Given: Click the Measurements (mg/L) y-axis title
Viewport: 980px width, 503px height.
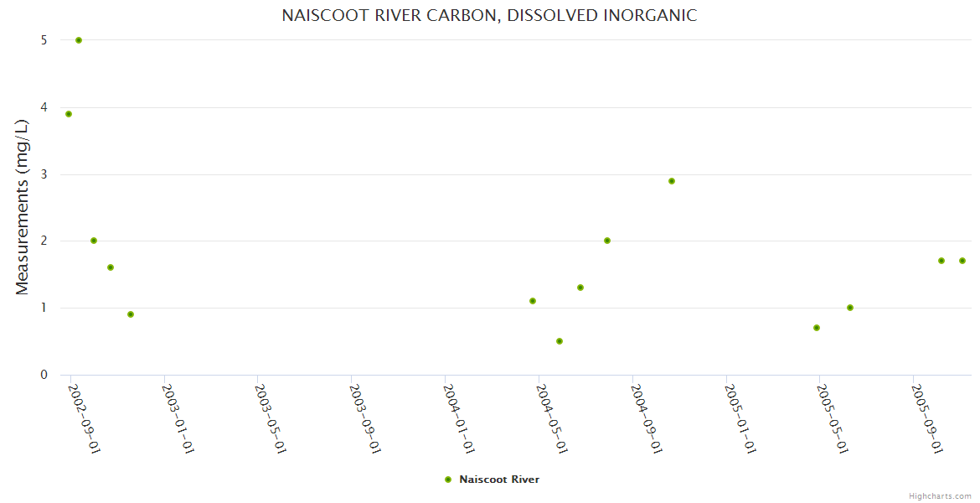Looking at the screenshot, I should 23,206.
